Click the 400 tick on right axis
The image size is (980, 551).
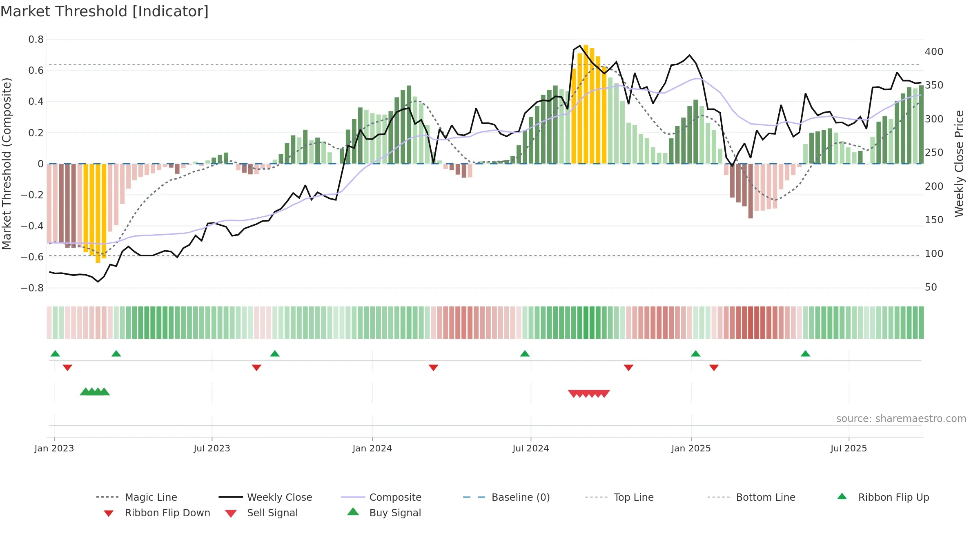934,51
